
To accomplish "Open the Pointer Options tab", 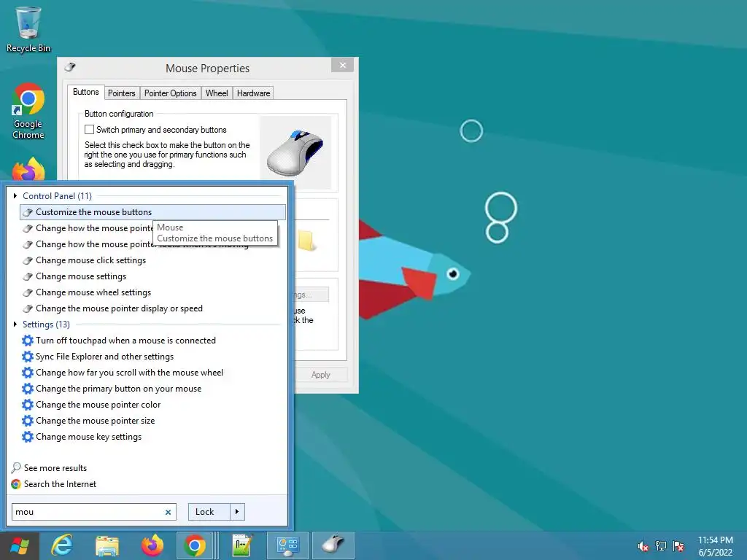I will [170, 93].
